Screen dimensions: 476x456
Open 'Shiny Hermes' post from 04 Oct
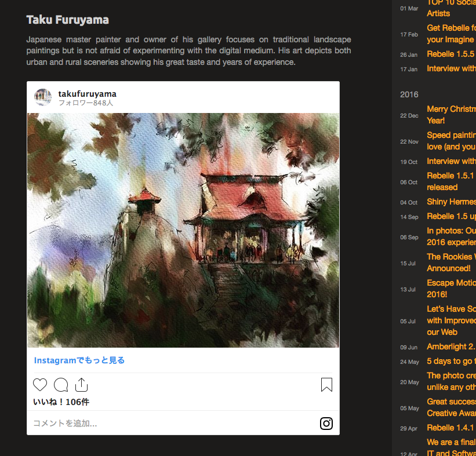tap(451, 202)
